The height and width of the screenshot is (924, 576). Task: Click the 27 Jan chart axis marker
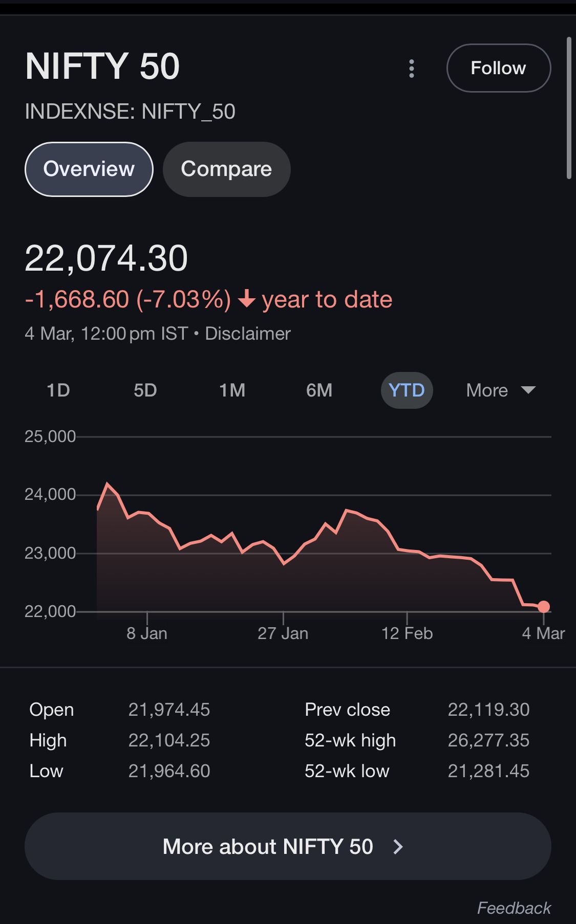tap(283, 633)
